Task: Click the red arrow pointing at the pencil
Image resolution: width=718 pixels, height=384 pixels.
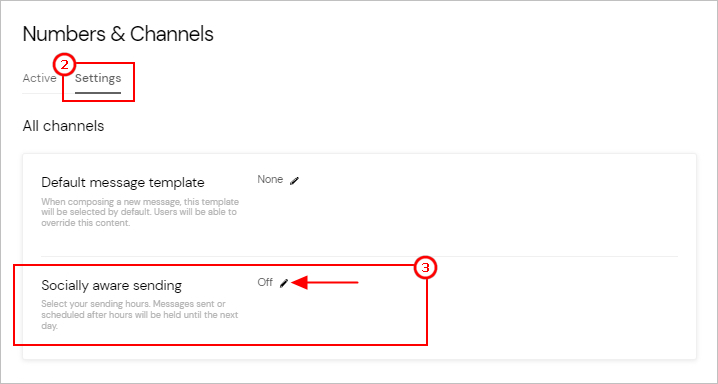Action: click(324, 283)
